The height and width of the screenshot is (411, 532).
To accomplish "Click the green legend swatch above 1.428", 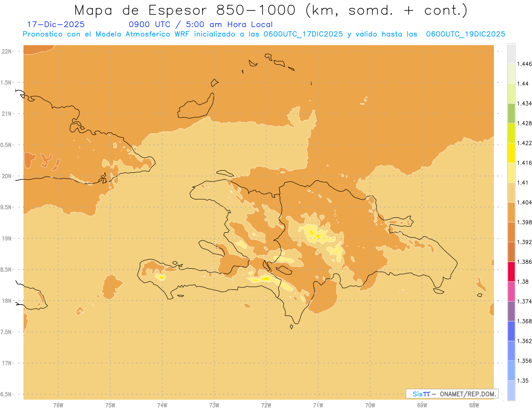I will (x=511, y=113).
